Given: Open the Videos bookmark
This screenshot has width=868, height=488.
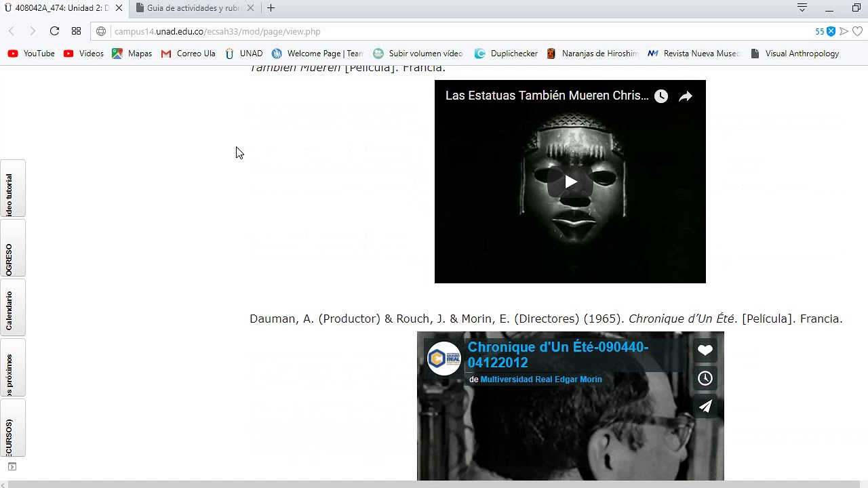Looking at the screenshot, I should [83, 54].
